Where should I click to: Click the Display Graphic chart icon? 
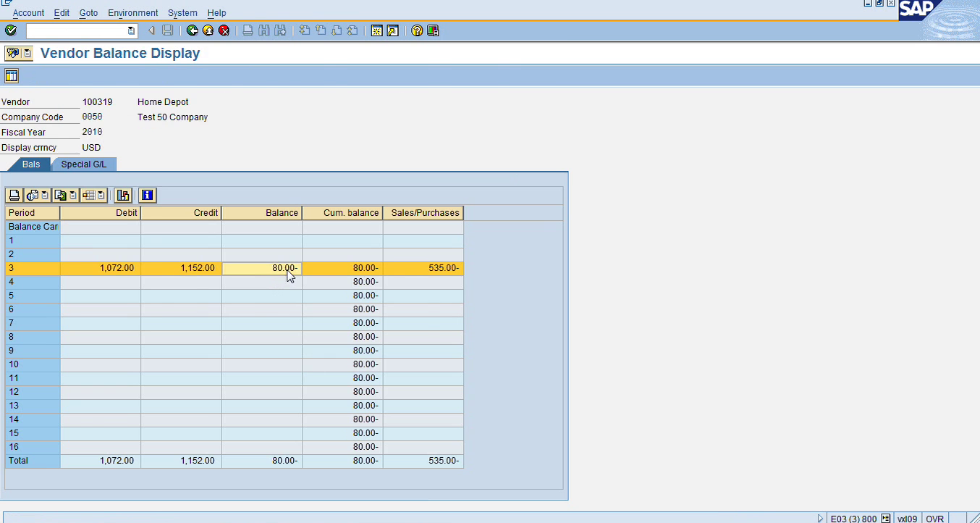pyautogui.click(x=123, y=195)
